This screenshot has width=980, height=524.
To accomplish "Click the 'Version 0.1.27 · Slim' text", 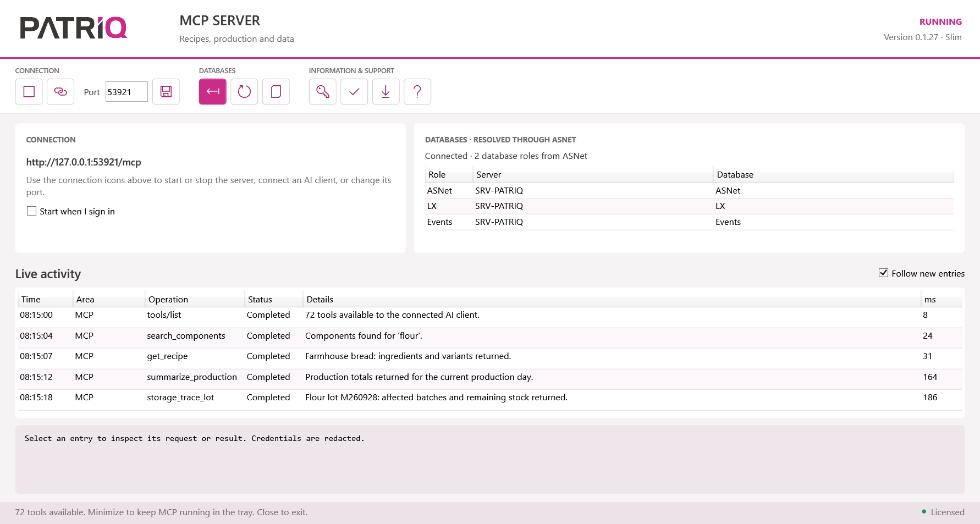I will pos(922,37).
